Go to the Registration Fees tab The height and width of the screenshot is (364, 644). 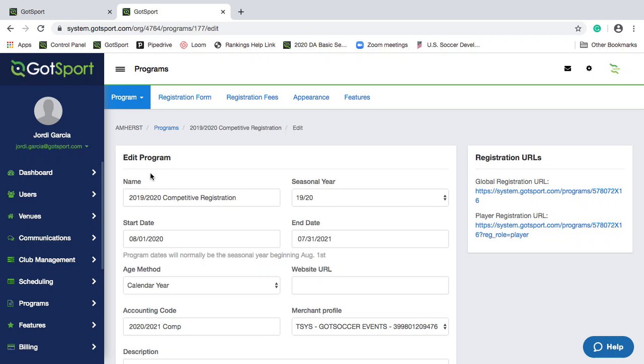[252, 97]
